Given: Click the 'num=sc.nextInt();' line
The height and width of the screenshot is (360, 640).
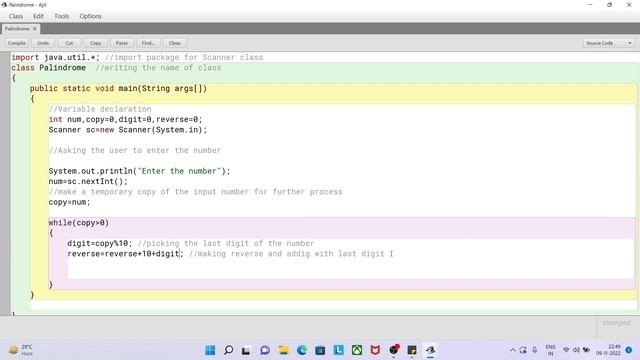Looking at the screenshot, I should coord(88,181).
